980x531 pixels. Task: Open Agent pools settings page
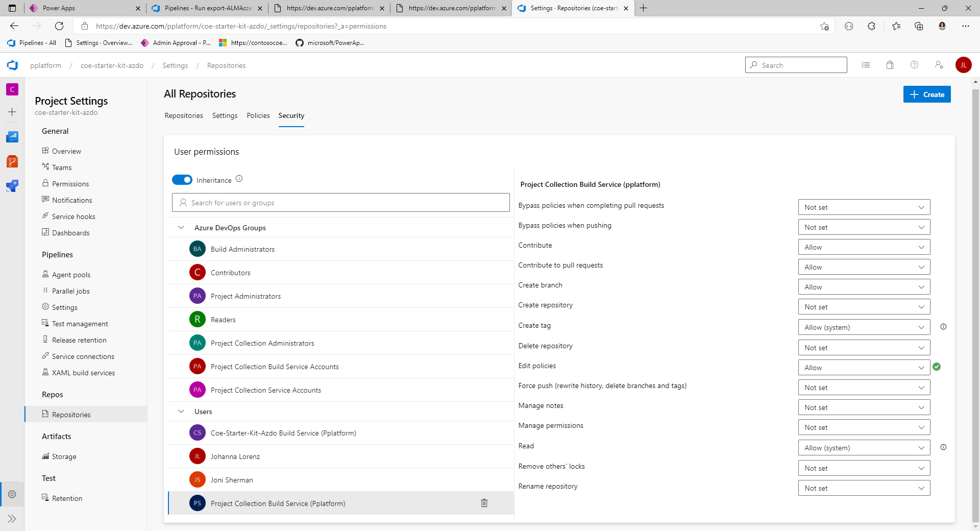tap(71, 275)
